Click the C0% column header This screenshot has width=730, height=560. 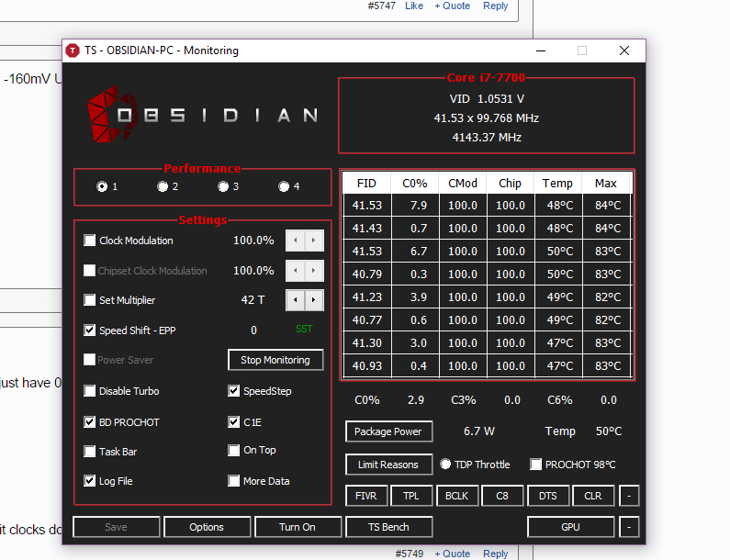click(415, 184)
